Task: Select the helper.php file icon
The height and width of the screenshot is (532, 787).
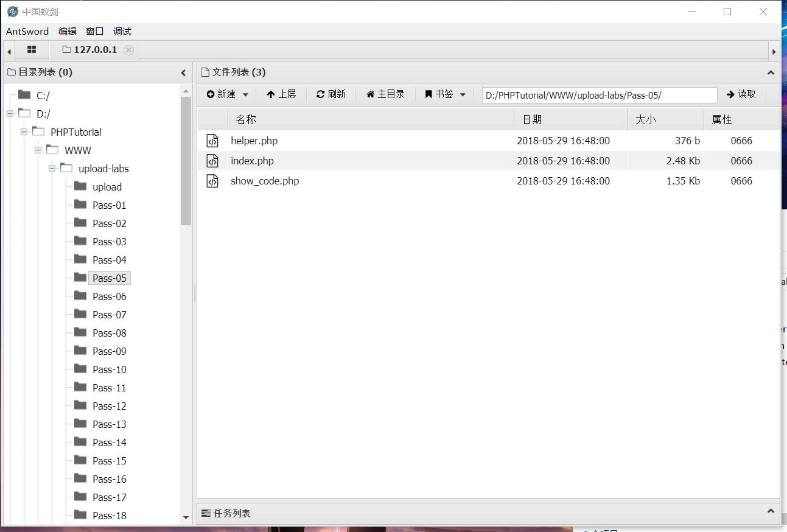Action: pos(212,141)
